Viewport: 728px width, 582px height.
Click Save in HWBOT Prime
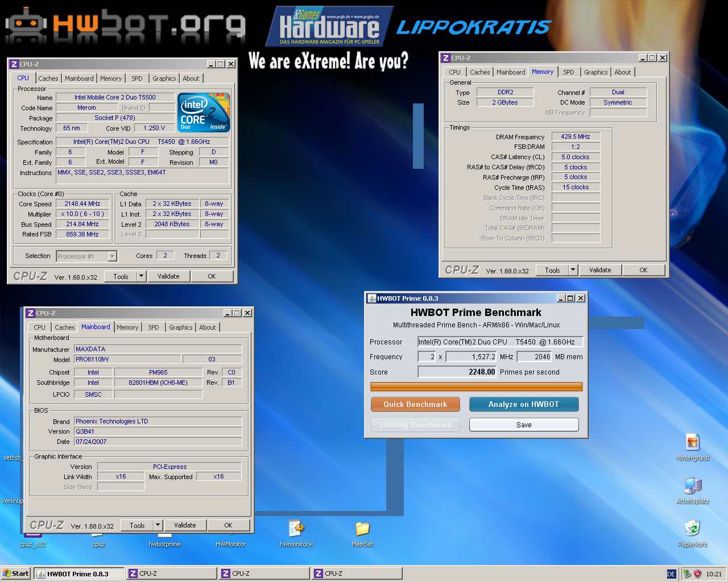pos(524,425)
